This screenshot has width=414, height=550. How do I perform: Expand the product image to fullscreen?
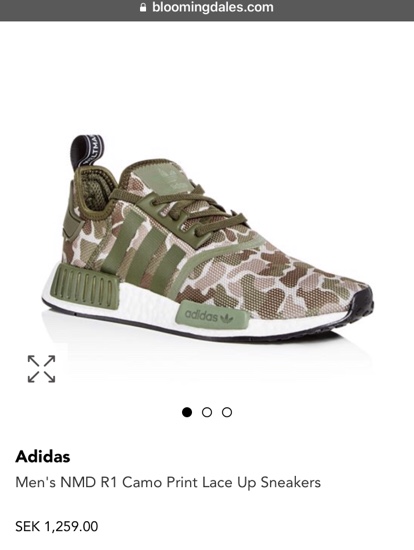coord(41,369)
